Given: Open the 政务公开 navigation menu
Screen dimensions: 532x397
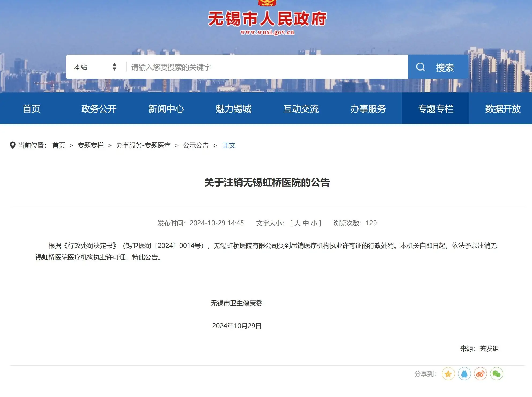Looking at the screenshot, I should (x=99, y=109).
